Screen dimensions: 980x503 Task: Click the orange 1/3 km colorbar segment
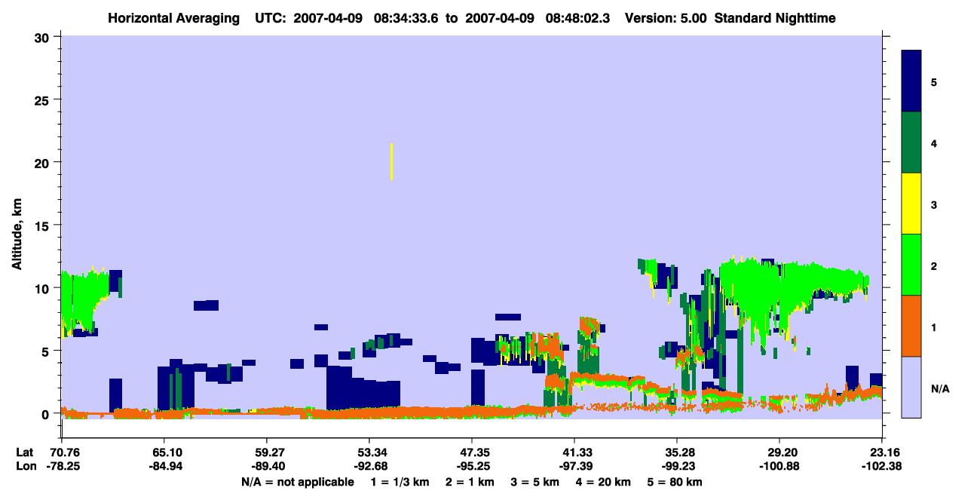(x=911, y=326)
